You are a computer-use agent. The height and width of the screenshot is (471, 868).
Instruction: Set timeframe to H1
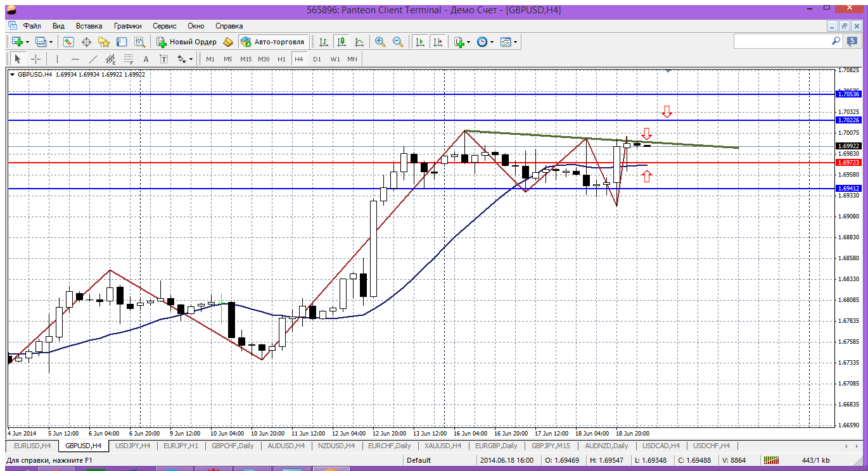(x=281, y=59)
